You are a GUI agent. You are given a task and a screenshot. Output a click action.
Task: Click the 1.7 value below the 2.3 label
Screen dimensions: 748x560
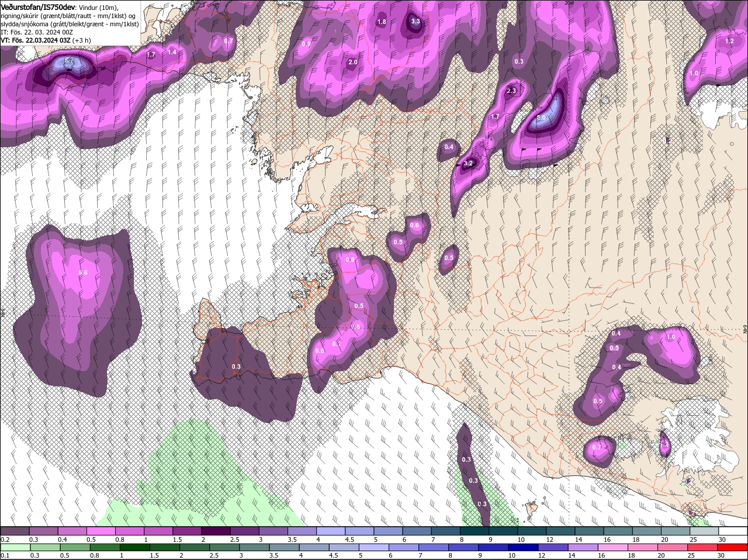click(x=495, y=117)
